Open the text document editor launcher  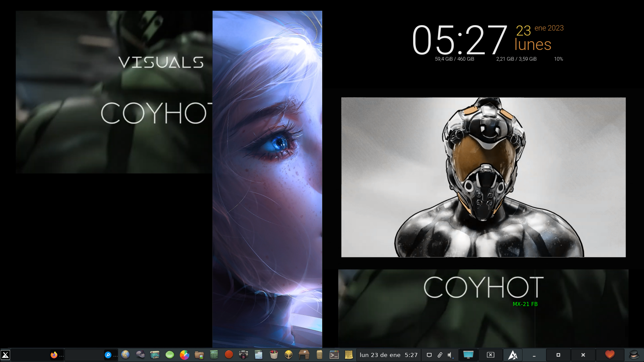click(x=258, y=355)
